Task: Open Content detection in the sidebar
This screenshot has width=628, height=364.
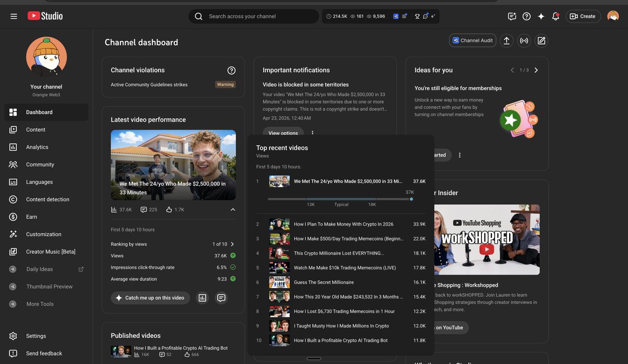Action: pyautogui.click(x=47, y=199)
